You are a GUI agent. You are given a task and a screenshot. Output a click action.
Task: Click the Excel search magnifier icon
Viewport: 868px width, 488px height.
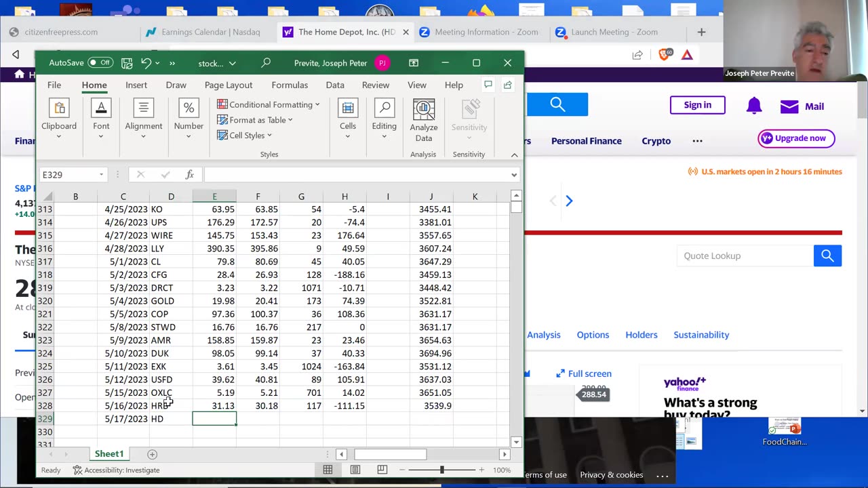point(266,63)
